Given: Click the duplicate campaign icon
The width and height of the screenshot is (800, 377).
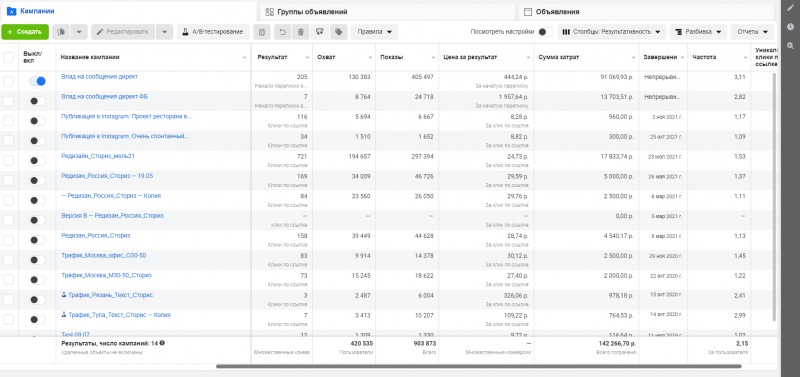Looking at the screenshot, I should coord(61,32).
